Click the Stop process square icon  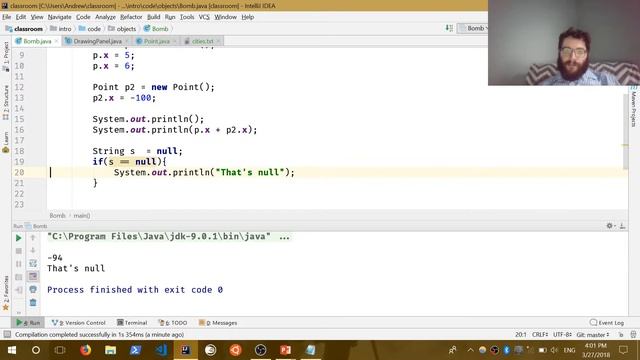(18, 251)
